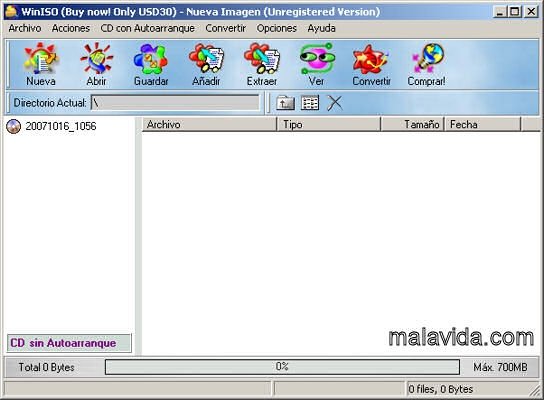
Task: Sort by the Archivo column header
Action: (209, 125)
